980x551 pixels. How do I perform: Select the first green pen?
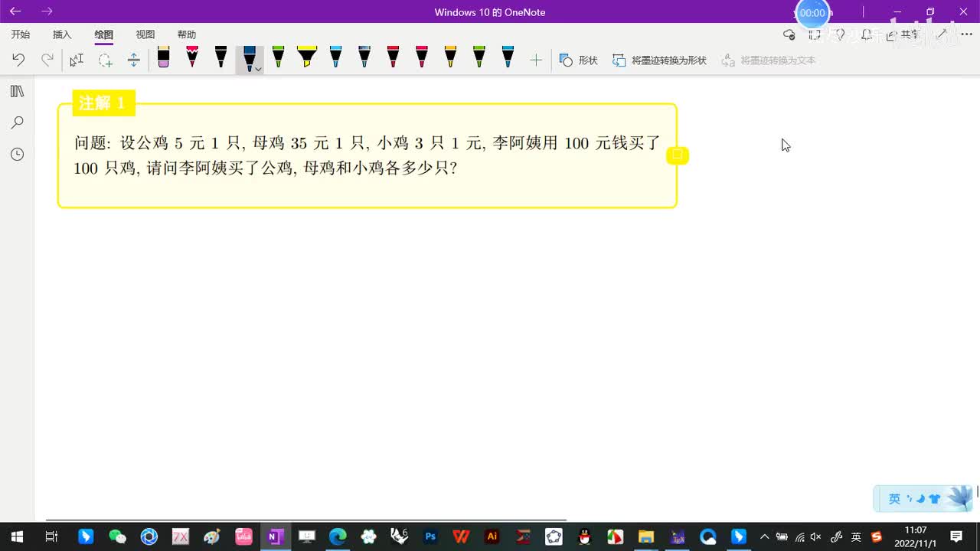coord(278,57)
